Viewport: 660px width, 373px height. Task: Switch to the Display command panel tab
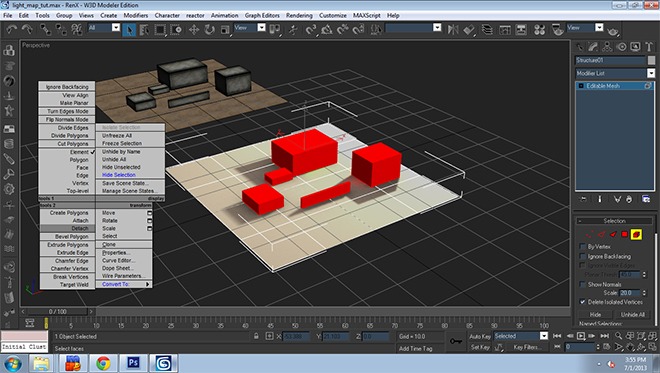(635, 47)
